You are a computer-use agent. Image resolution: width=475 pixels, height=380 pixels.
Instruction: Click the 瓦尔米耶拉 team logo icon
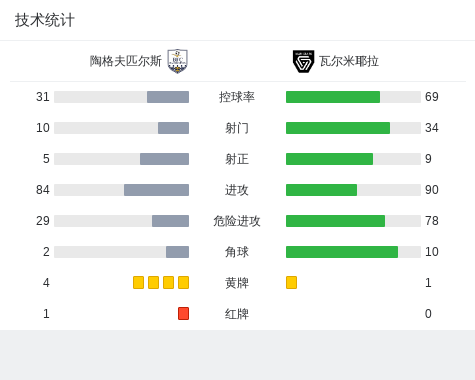coord(303,61)
